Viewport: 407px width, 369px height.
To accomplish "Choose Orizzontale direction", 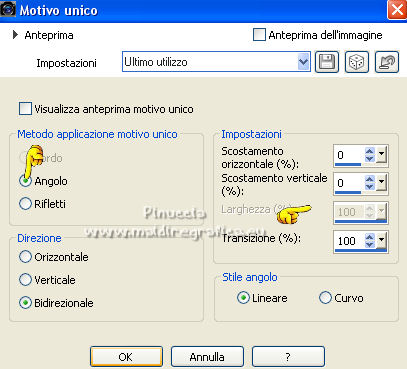I will pos(25,257).
